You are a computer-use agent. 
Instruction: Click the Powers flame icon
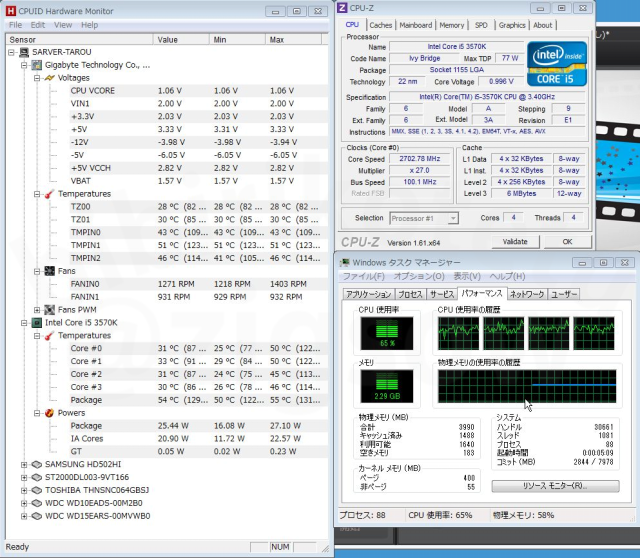click(x=50, y=412)
